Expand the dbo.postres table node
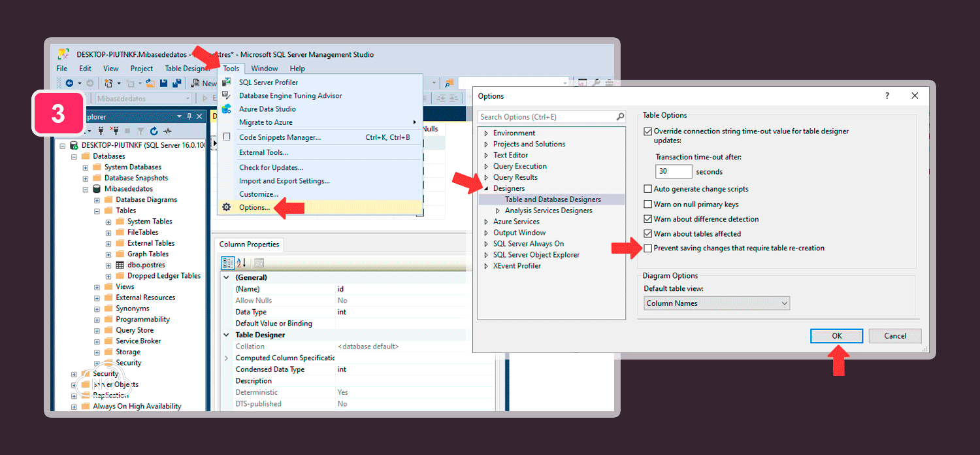Viewport: 980px width, 455px height. [x=108, y=265]
